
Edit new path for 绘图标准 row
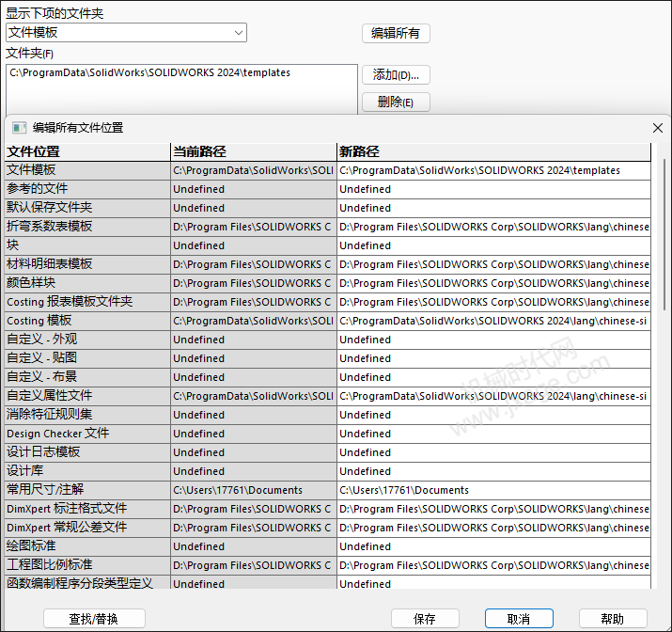(493, 547)
